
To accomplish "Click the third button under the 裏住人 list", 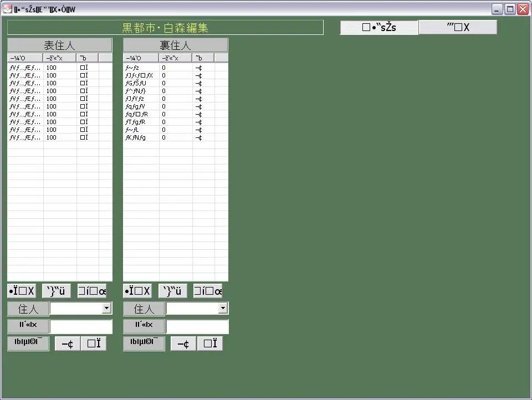I will 208,291.
